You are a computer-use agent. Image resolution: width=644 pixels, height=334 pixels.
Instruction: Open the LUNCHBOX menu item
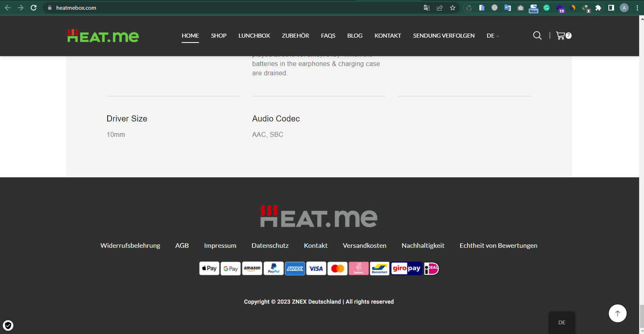[254, 36]
